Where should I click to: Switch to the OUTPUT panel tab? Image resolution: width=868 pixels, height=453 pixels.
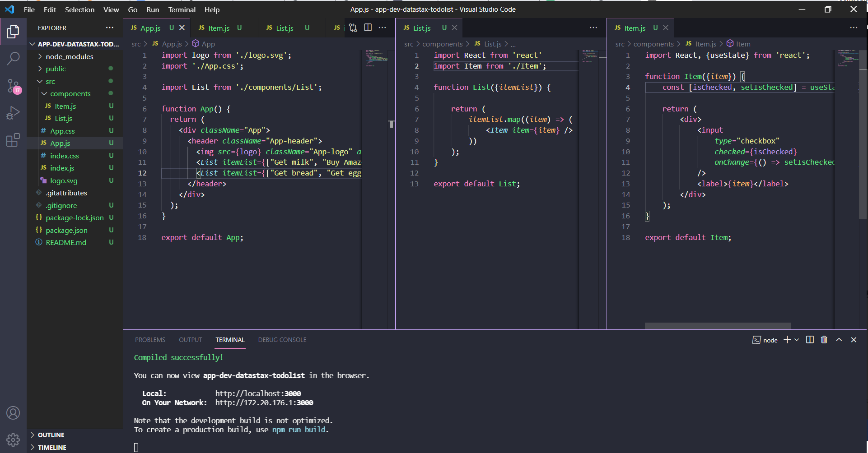tap(191, 340)
